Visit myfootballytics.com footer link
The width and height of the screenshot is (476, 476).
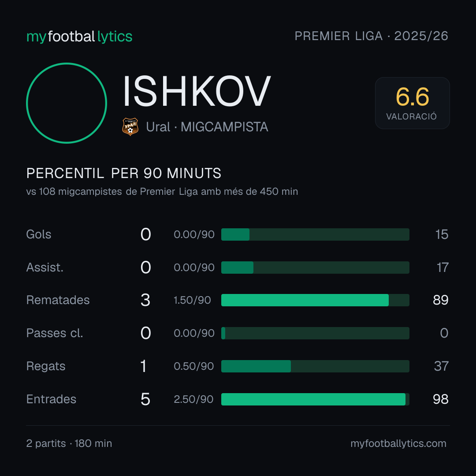[x=398, y=443]
